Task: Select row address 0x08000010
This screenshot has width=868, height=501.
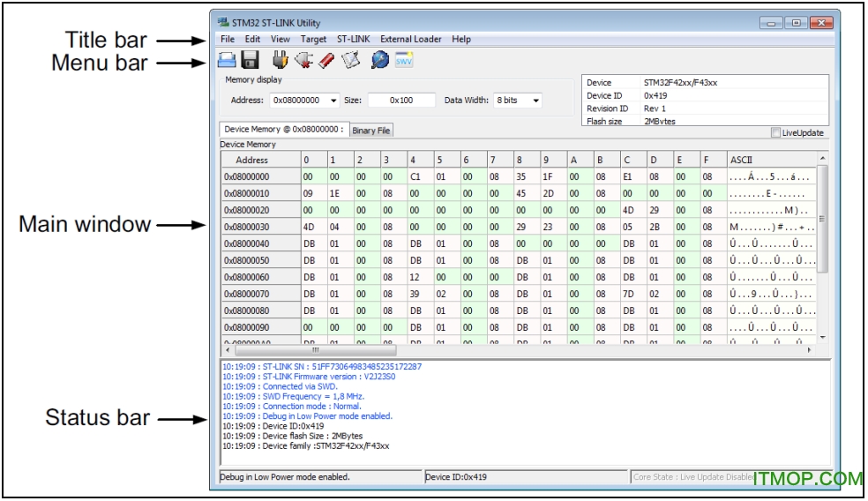Action: tap(261, 194)
